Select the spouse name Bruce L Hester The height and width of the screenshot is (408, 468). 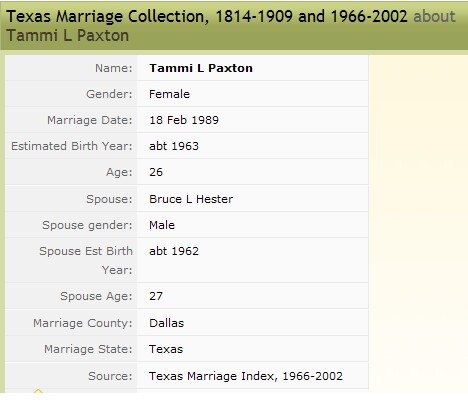click(191, 199)
